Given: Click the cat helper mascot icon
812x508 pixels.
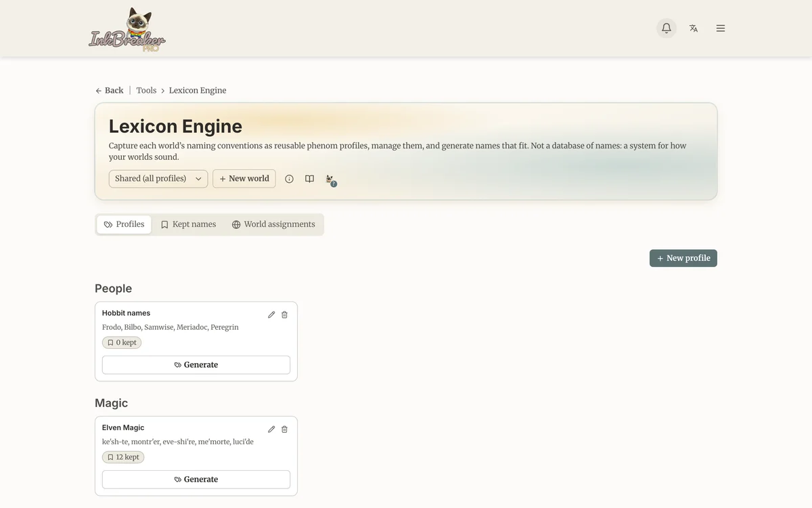Looking at the screenshot, I should point(330,179).
